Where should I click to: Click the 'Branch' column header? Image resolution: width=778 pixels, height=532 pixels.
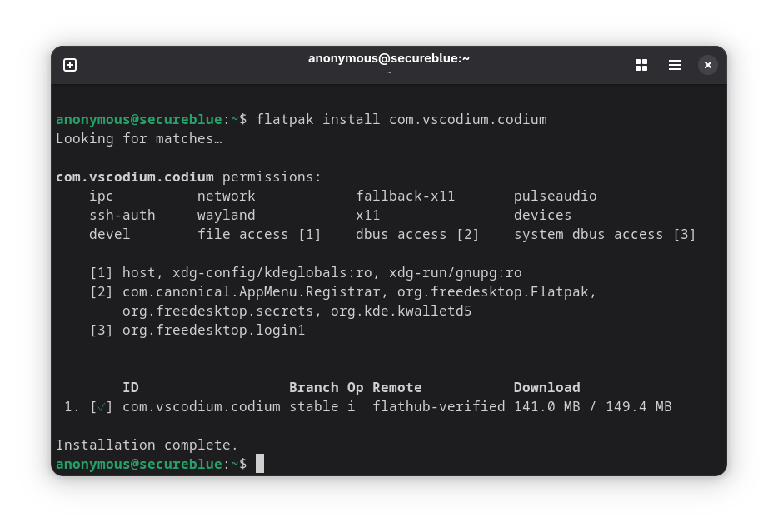coord(313,388)
